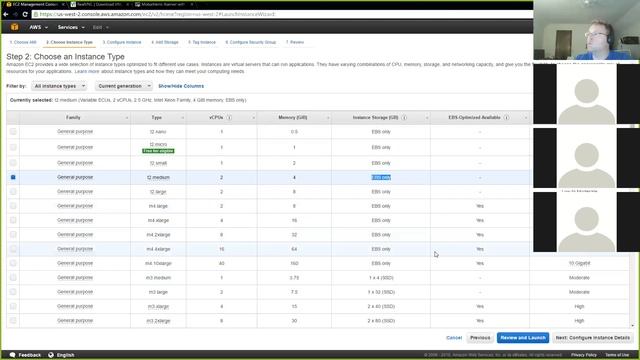640x360 pixels.
Task: Select the t2.small instance checkbox
Action: [x=13, y=163]
